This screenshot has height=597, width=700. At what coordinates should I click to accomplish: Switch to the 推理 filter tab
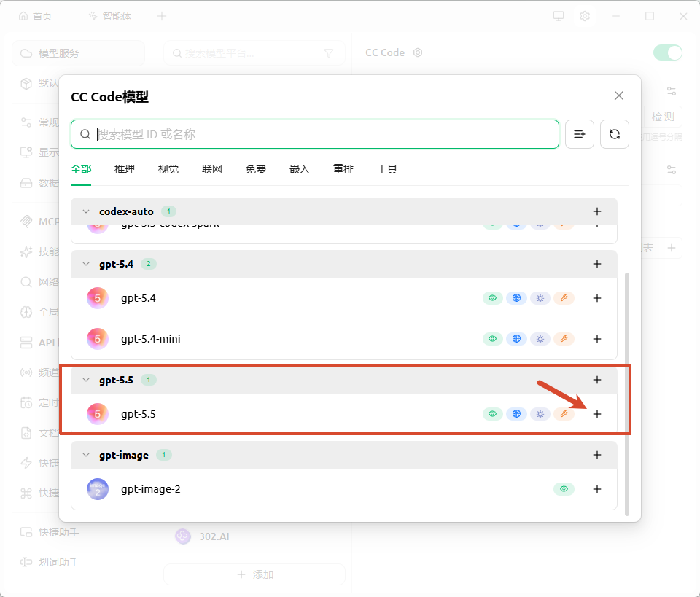[125, 170]
